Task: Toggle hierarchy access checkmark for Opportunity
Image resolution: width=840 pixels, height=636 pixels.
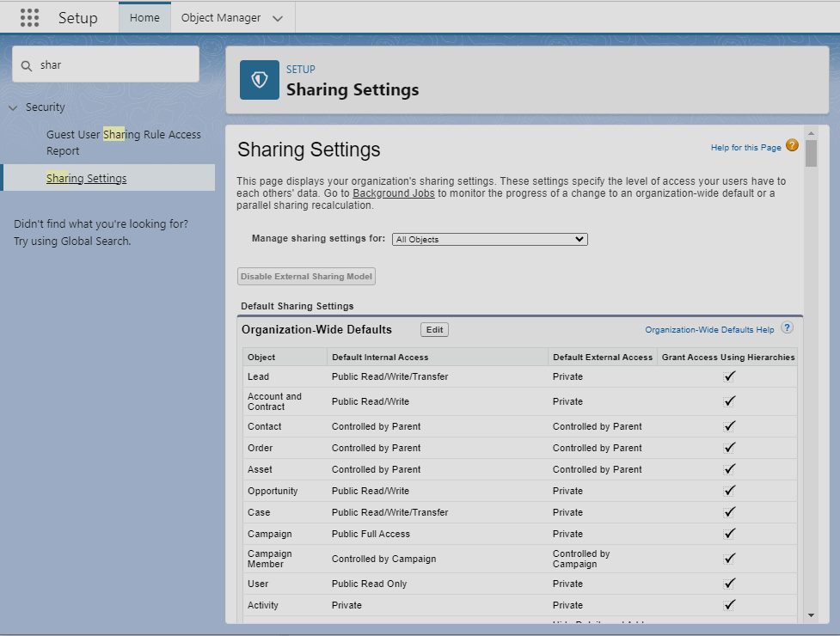Action: (x=728, y=491)
